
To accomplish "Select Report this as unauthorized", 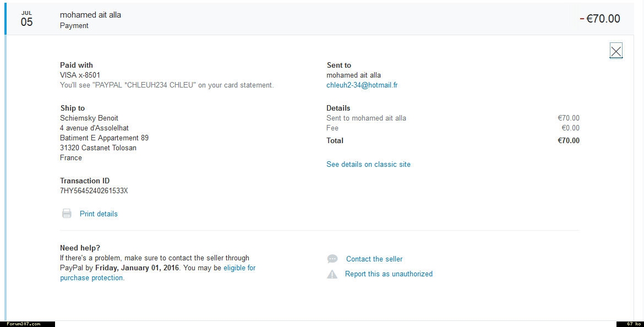I will tap(389, 274).
